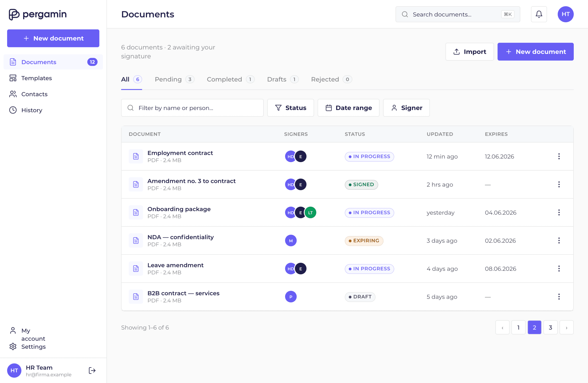Screen dimensions: 588x383
Task: Click the pergamin logo icon
Action: pyautogui.click(x=14, y=14)
